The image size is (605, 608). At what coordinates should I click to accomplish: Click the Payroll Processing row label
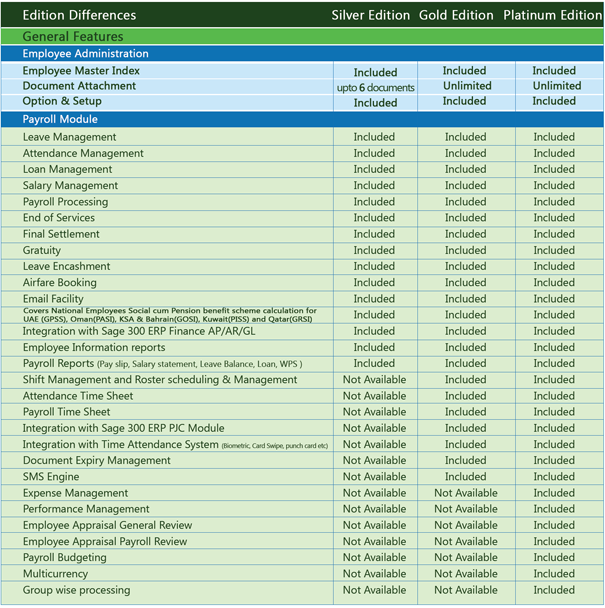[66, 202]
